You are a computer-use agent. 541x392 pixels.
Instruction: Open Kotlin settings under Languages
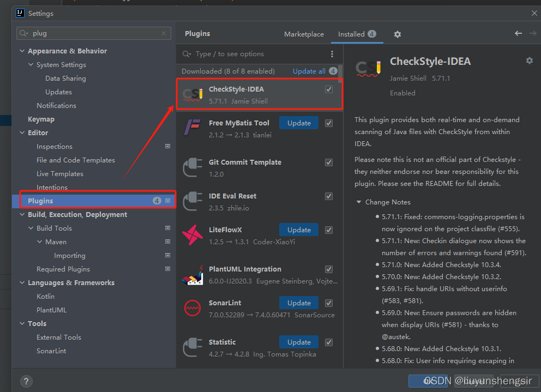45,296
